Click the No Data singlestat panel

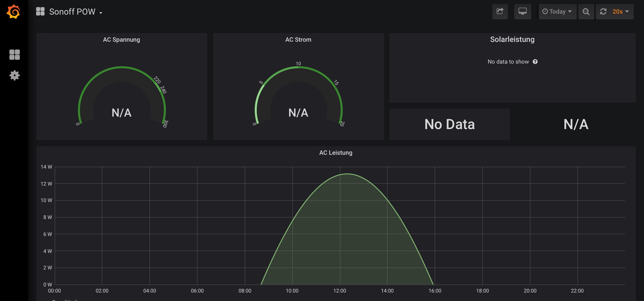[x=449, y=124]
